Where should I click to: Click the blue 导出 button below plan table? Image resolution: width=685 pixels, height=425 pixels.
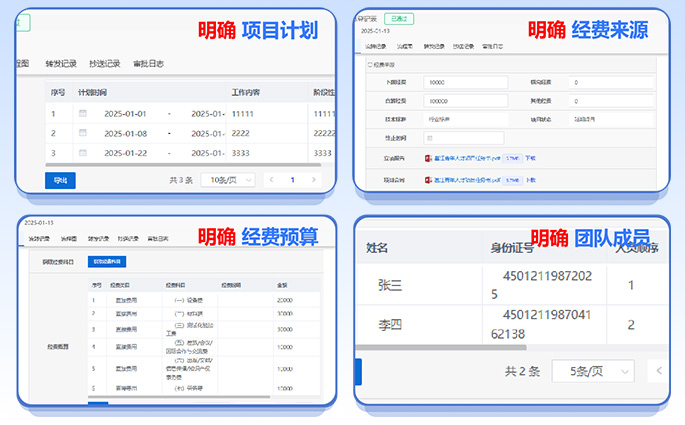(61, 180)
